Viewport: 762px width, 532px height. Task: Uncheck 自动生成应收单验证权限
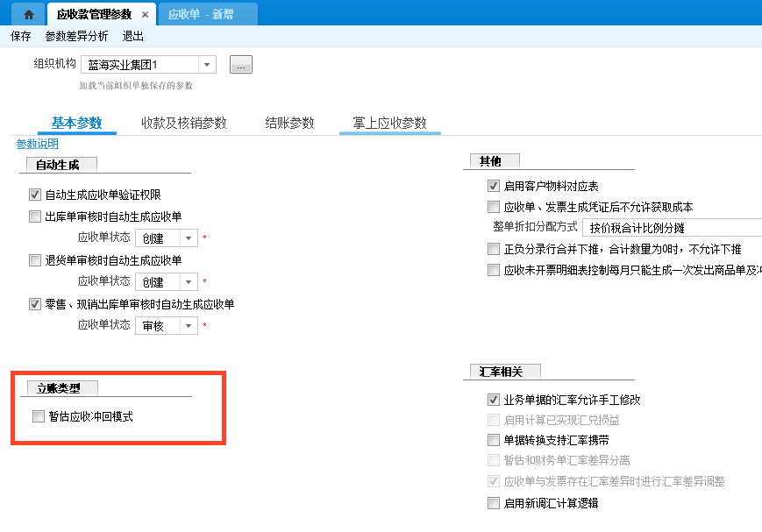(36, 195)
